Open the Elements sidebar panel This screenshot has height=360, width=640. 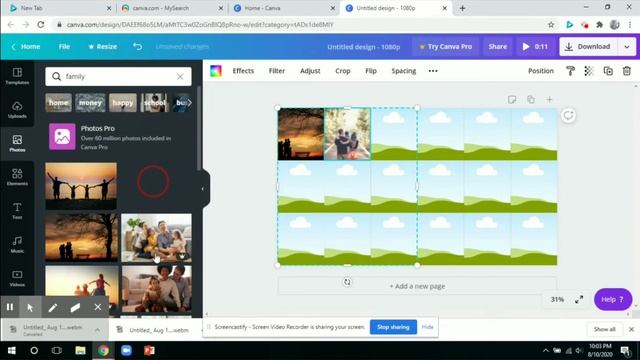point(17,177)
